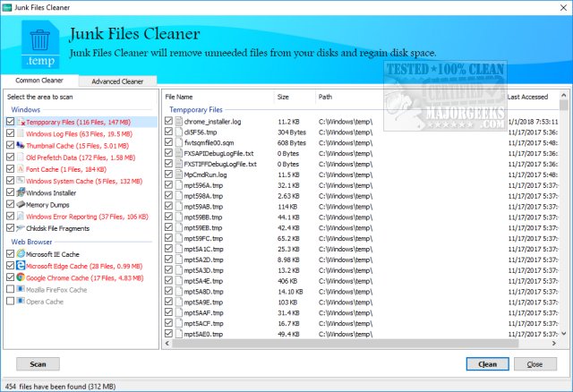
Task: Click the FXSAPIDebugLogFile.txt file icon
Action: 178,153
